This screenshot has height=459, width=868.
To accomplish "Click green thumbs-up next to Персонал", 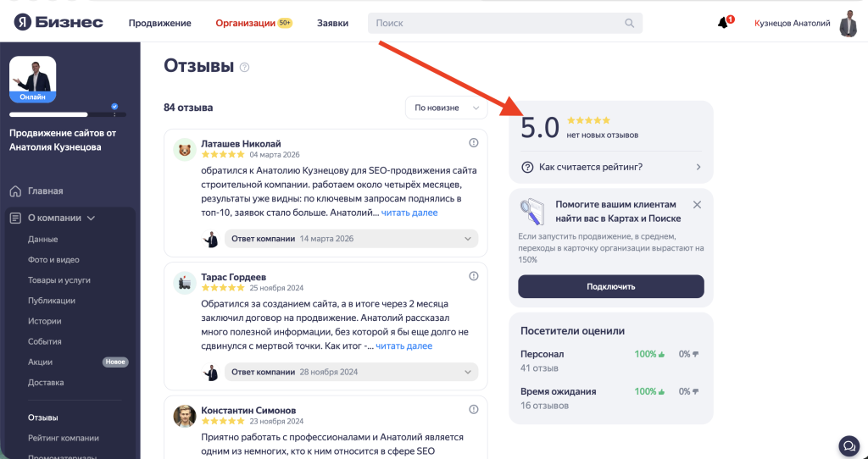I will (x=661, y=355).
